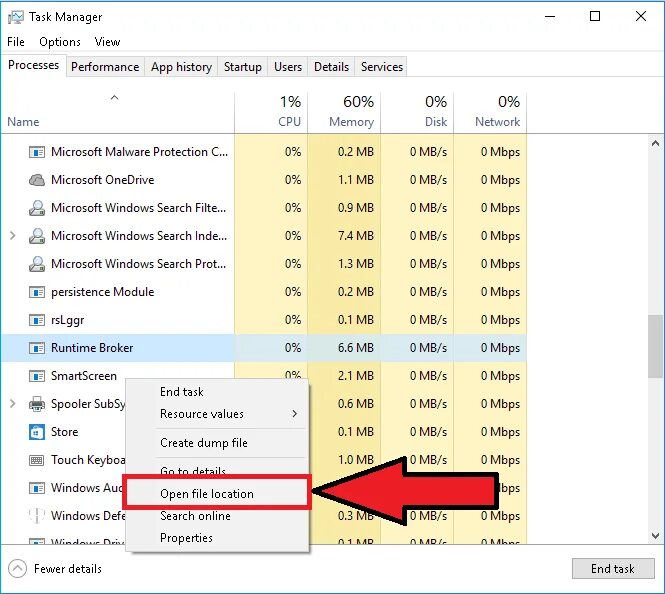Switch to the Details tab
The image size is (665, 594).
[x=332, y=67]
